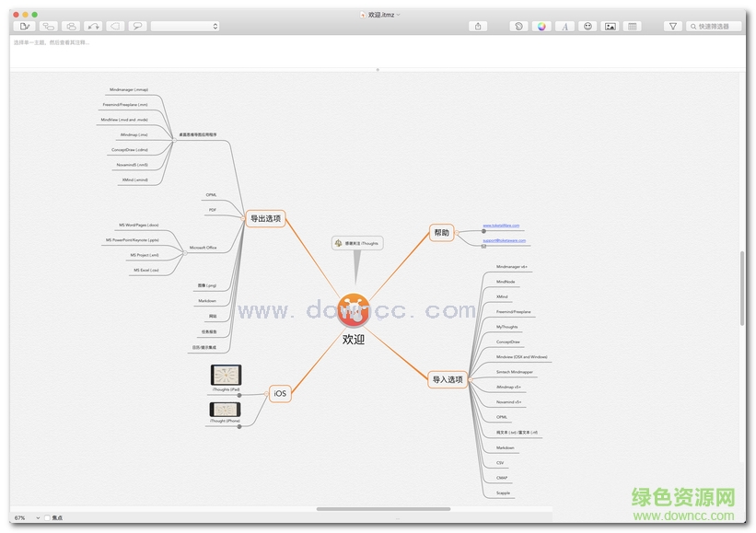Click the iThoughts iPad screenshot thumbnail
Image resolution: width=756 pixels, height=533 pixels.
(x=225, y=376)
